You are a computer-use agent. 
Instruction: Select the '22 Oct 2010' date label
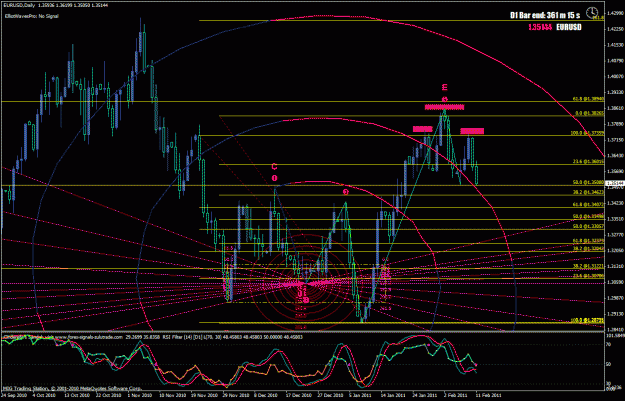[x=108, y=395]
